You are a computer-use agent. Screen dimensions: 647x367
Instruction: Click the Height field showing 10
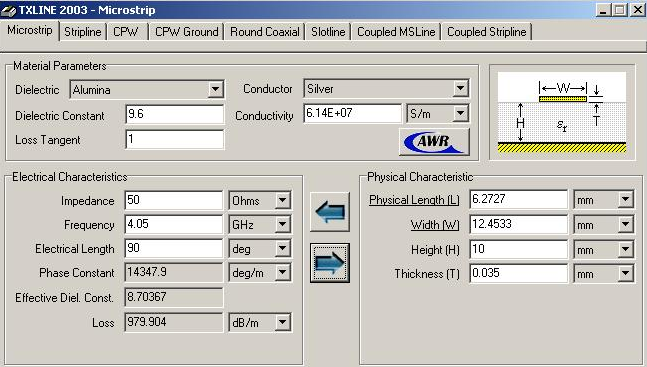(519, 249)
